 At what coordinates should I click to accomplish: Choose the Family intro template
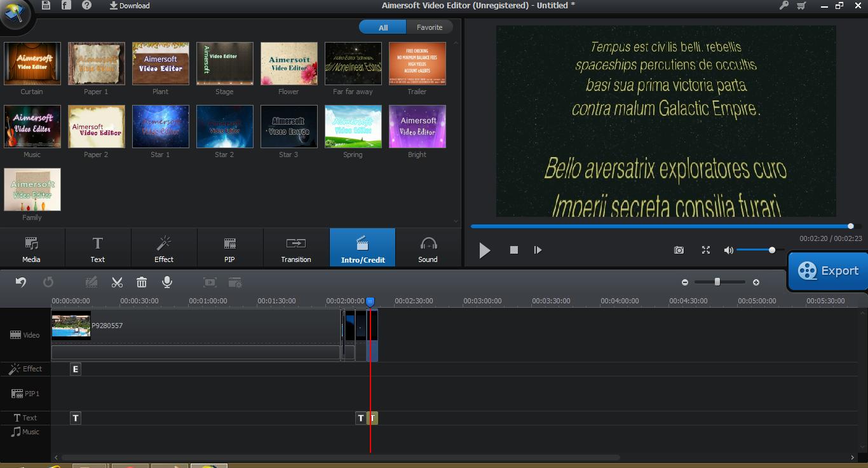tap(32, 189)
